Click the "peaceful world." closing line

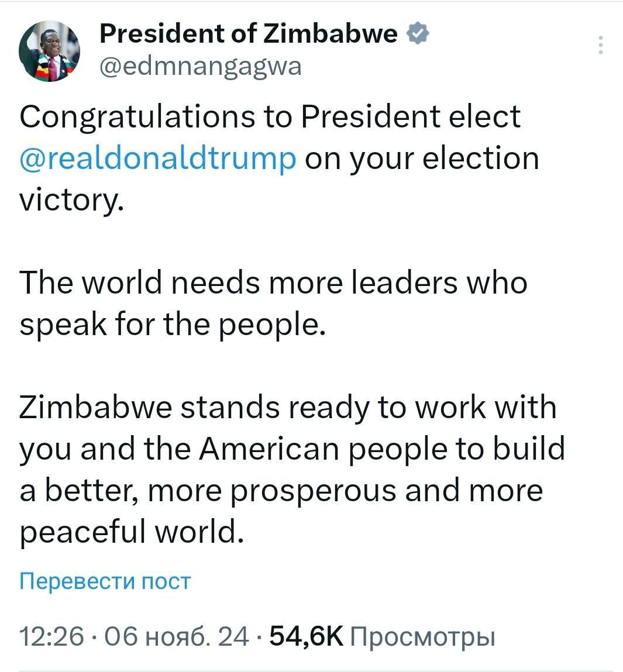point(131,532)
